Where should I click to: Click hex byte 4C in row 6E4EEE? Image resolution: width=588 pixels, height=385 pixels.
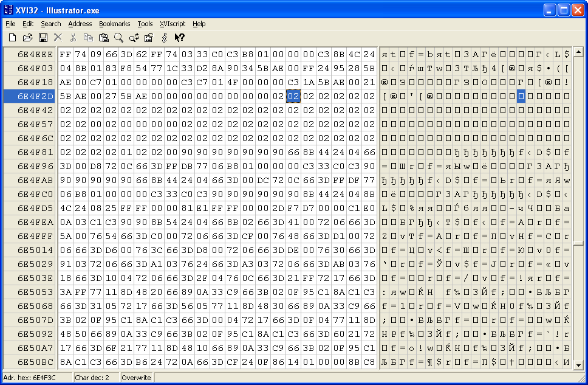click(x=354, y=54)
